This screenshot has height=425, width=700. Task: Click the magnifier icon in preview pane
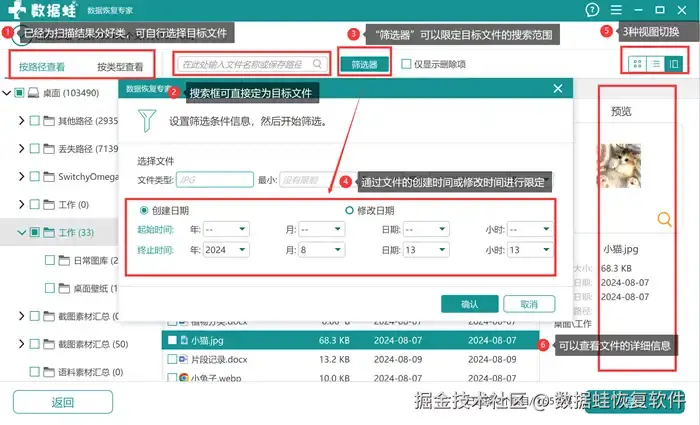pyautogui.click(x=664, y=219)
